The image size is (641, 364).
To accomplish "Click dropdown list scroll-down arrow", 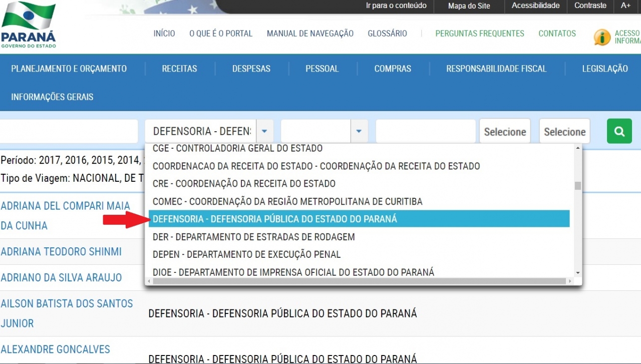I will click(578, 273).
